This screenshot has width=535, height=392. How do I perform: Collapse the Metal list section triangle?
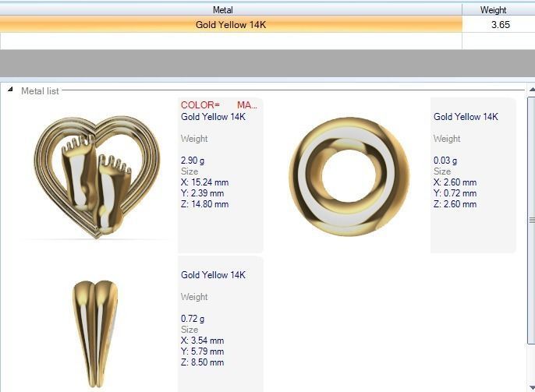pos(10,90)
